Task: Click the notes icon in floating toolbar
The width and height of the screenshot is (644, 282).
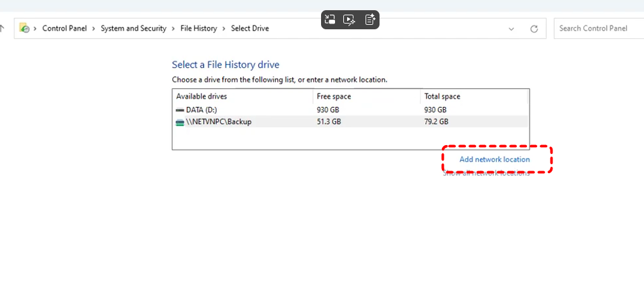Action: 370,20
